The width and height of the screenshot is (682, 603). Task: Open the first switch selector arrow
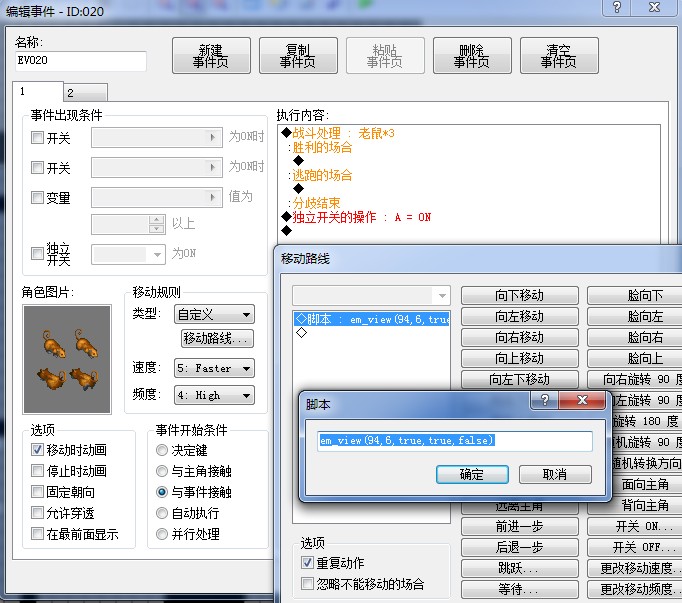coord(213,137)
